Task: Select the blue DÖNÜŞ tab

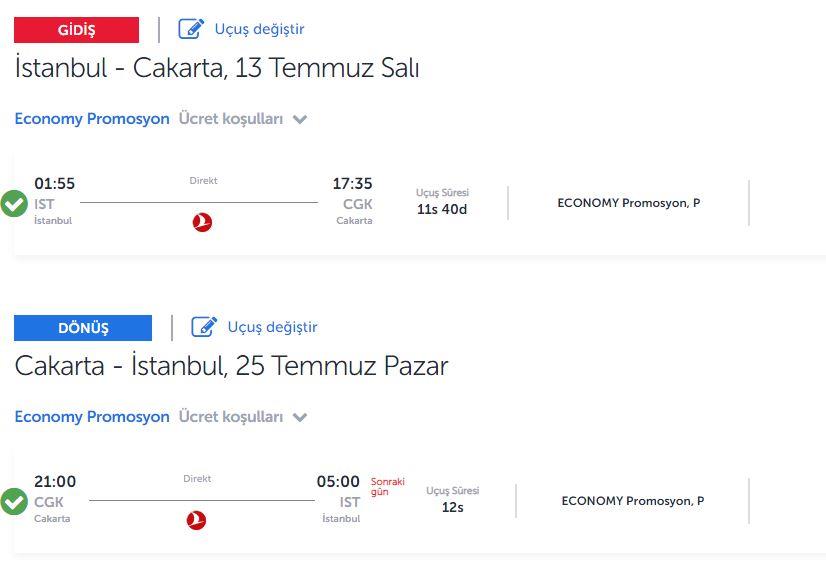Action: click(x=83, y=328)
